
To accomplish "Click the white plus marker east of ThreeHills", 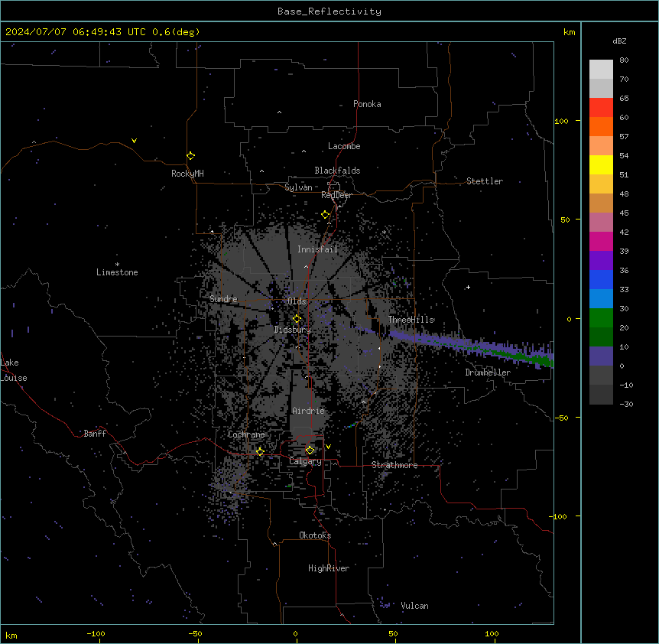I will point(468,287).
